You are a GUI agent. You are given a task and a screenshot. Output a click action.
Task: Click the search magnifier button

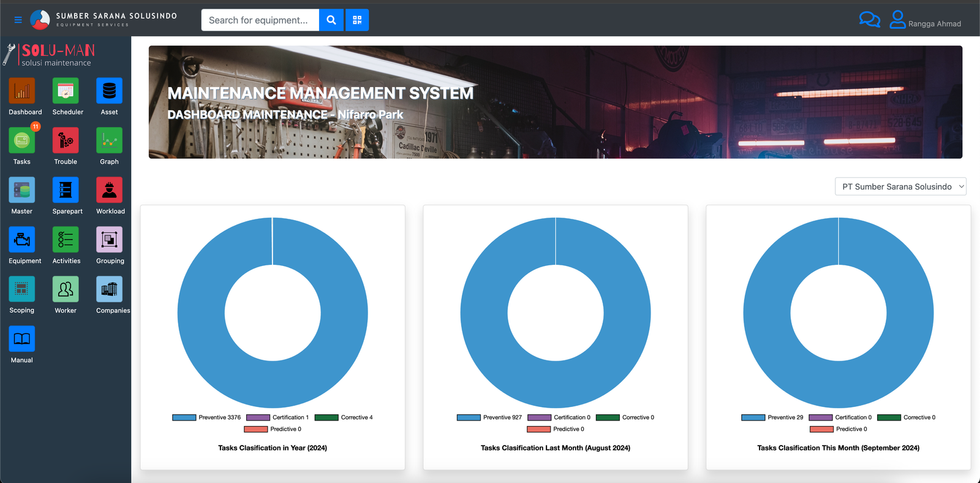pos(331,20)
